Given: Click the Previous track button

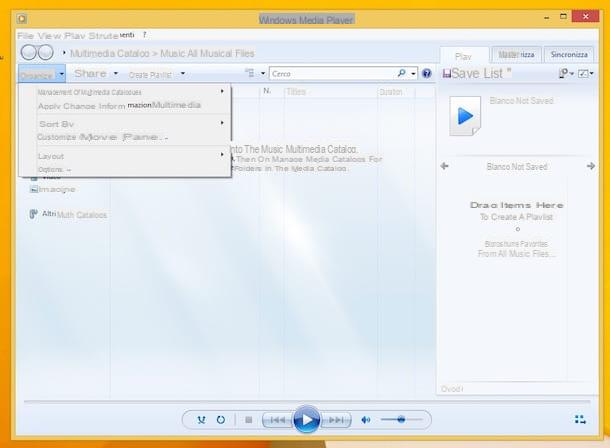Looking at the screenshot, I should click(277, 420).
